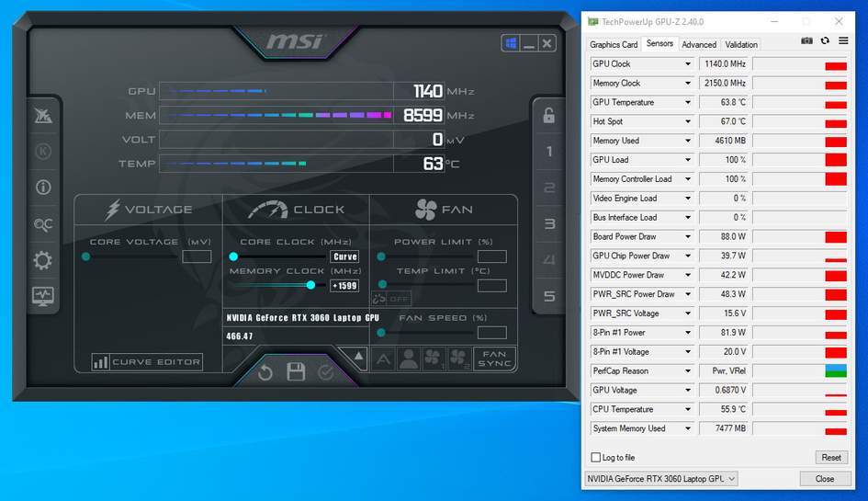
Task: Open Afterburner settings gear icon
Action: tap(43, 260)
